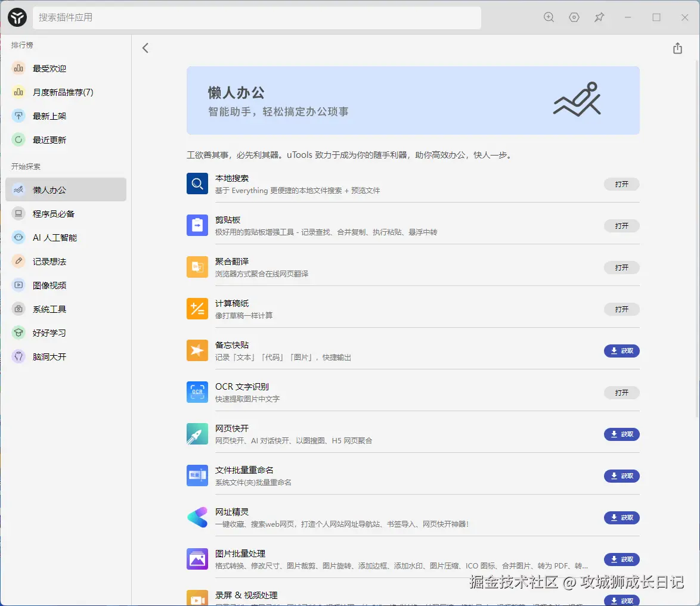
Task: Click description 浏览器方式聚合在线网页翻译
Action: [262, 274]
